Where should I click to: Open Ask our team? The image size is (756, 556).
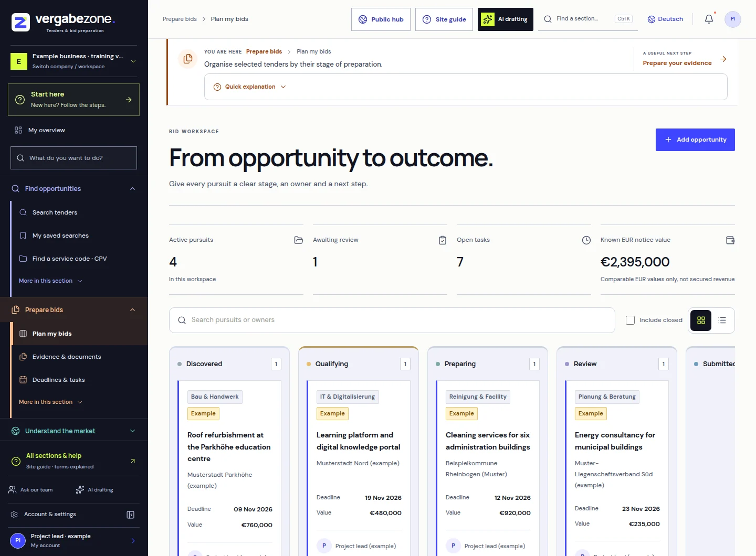click(31, 490)
